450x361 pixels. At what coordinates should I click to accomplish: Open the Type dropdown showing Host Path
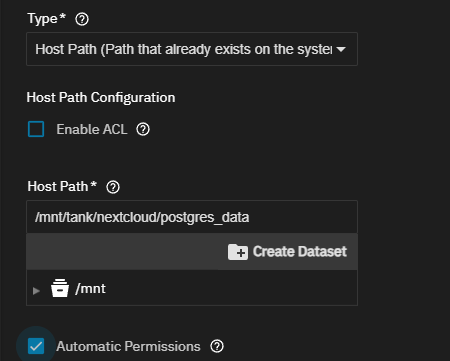click(192, 49)
